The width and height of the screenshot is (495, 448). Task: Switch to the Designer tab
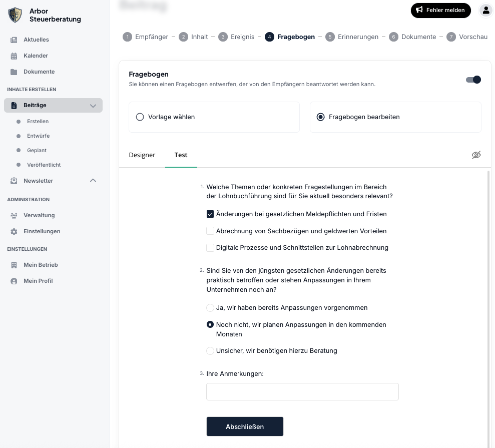click(x=142, y=155)
